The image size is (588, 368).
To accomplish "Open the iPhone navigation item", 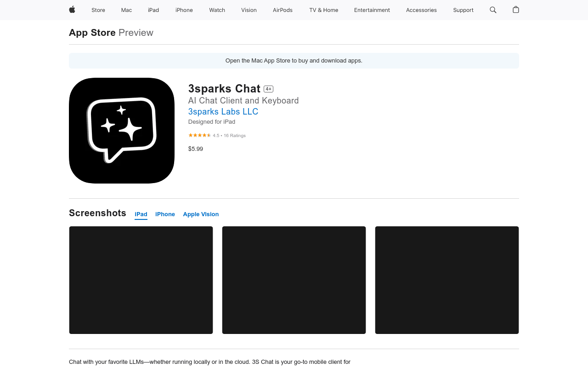I will point(184,10).
